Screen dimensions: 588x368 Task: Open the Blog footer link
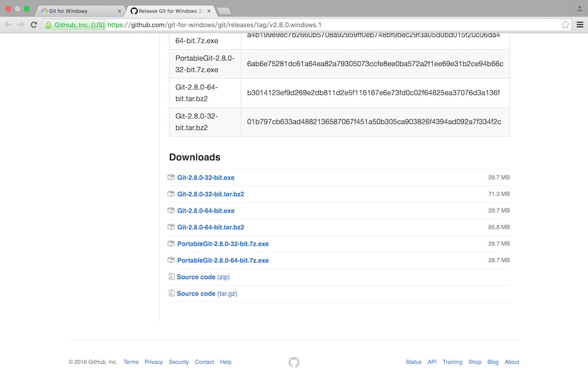point(493,362)
